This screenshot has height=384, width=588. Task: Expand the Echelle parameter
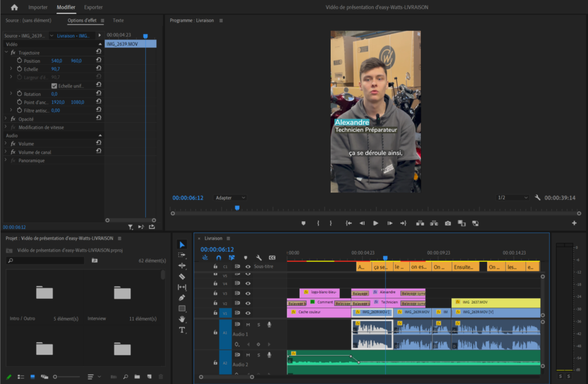[x=11, y=68]
